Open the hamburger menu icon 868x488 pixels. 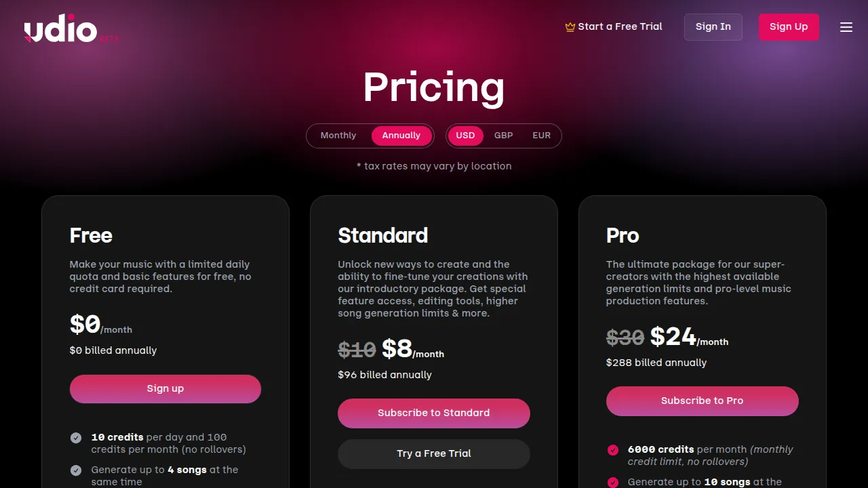click(846, 27)
